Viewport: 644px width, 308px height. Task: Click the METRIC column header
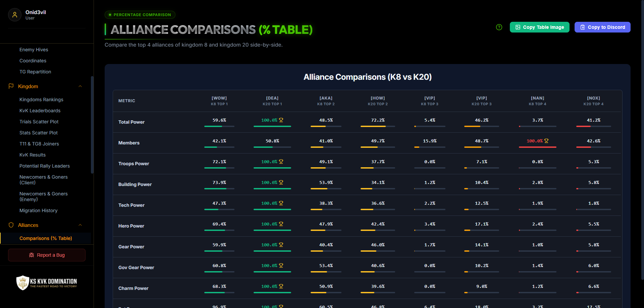click(x=127, y=101)
